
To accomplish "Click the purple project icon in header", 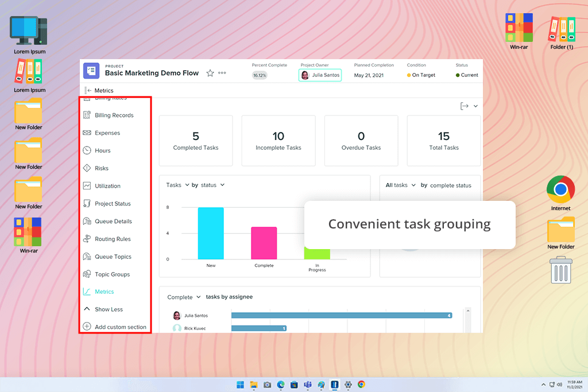I will [91, 71].
